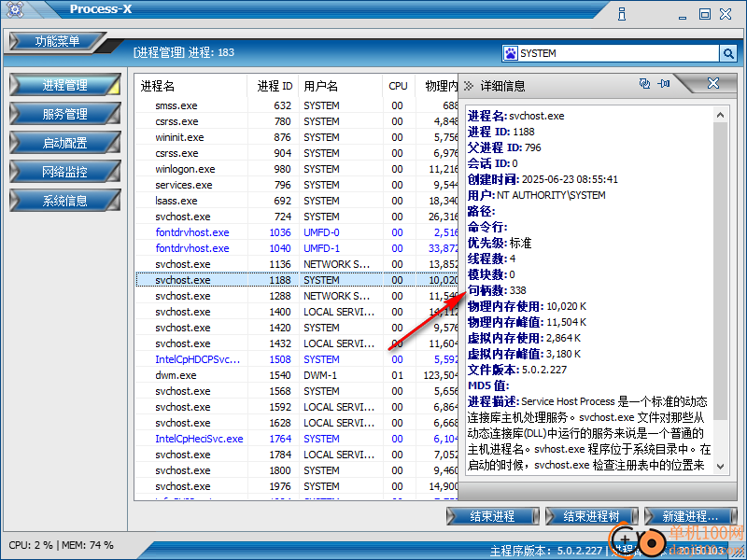Sort by CPU column header

(399, 86)
